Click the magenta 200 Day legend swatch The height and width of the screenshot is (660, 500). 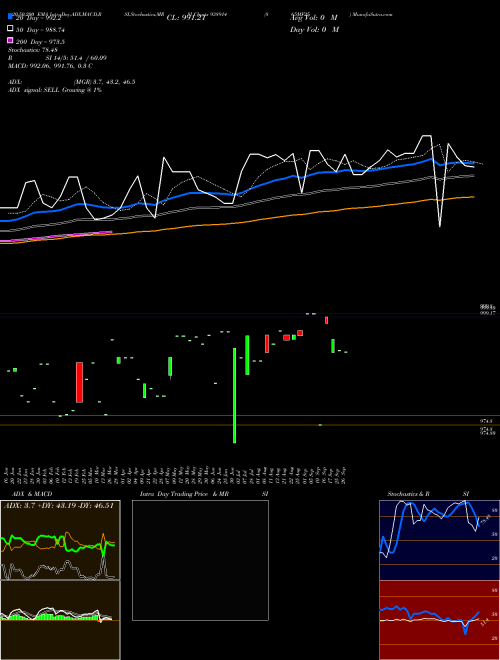[11, 40]
